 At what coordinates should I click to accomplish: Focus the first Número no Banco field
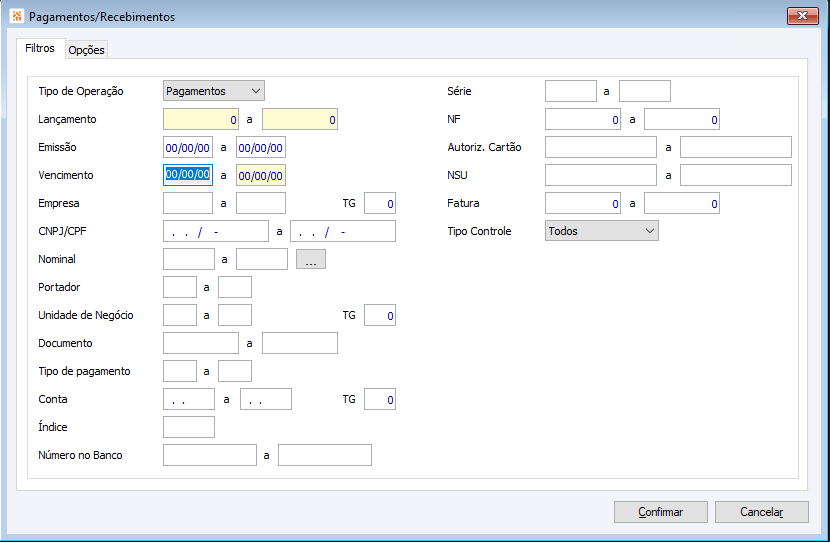[210, 455]
